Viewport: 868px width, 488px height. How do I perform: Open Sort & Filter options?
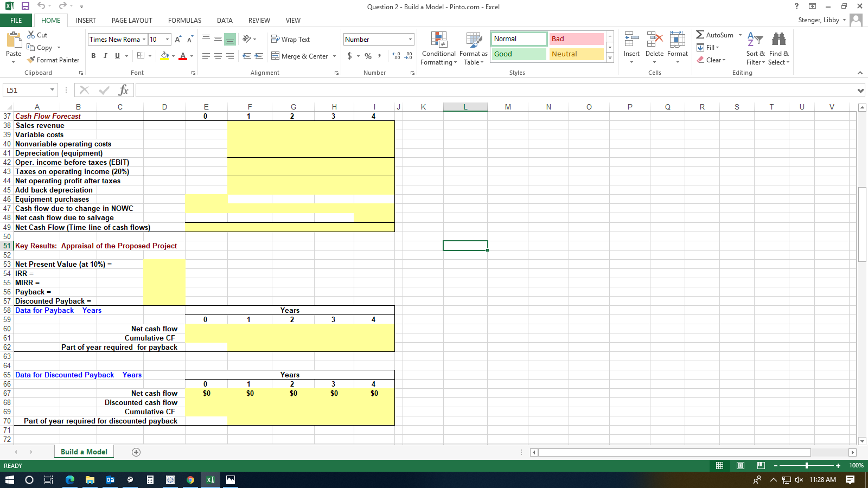pos(755,48)
